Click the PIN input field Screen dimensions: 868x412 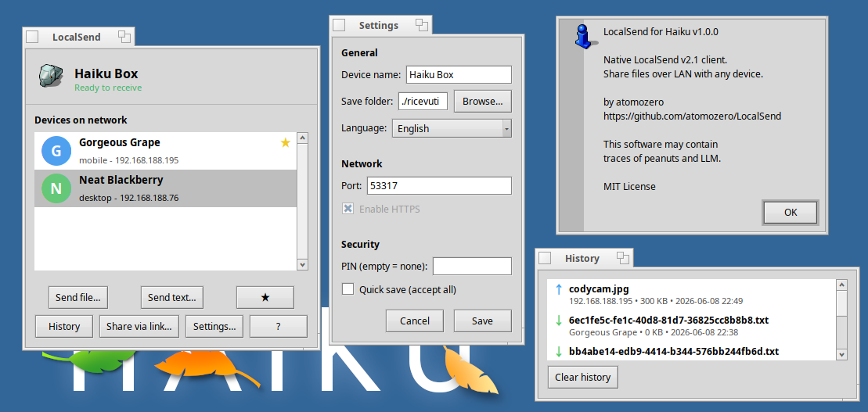[x=472, y=266]
